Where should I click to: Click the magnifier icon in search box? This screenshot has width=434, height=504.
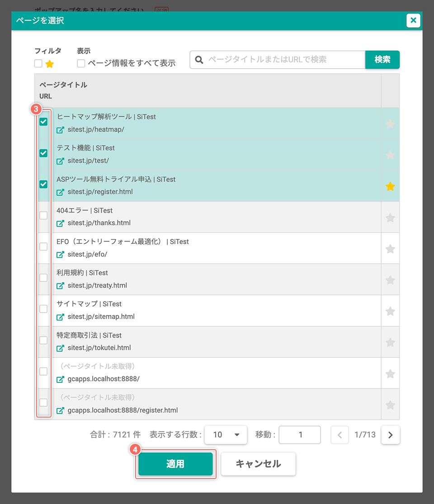pyautogui.click(x=199, y=60)
